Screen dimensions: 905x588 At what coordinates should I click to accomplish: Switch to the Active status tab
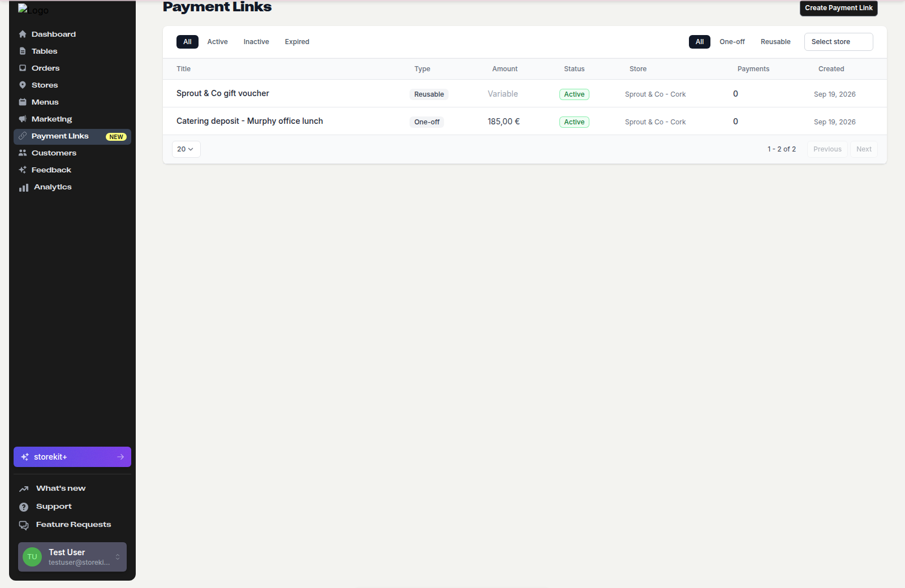217,42
